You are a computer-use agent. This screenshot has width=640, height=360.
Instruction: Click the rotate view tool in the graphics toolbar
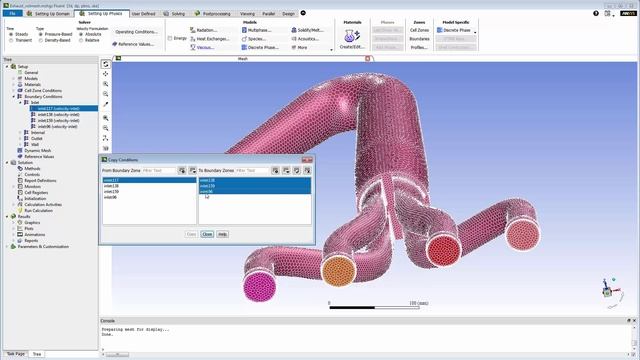[x=106, y=64]
